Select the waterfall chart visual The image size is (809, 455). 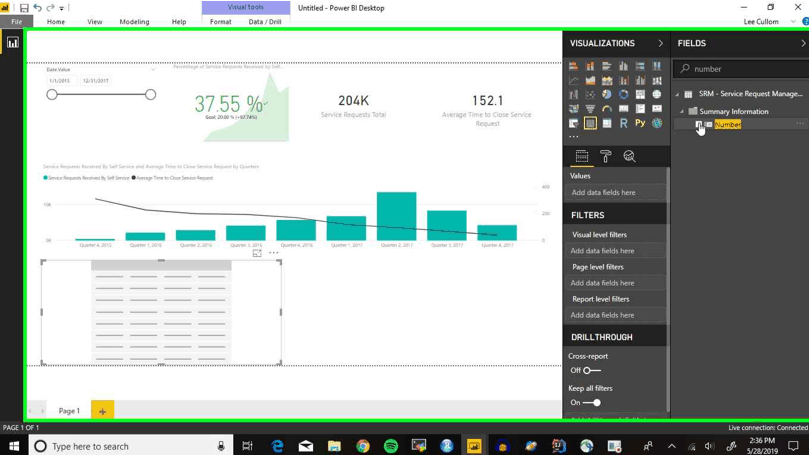[x=573, y=94]
